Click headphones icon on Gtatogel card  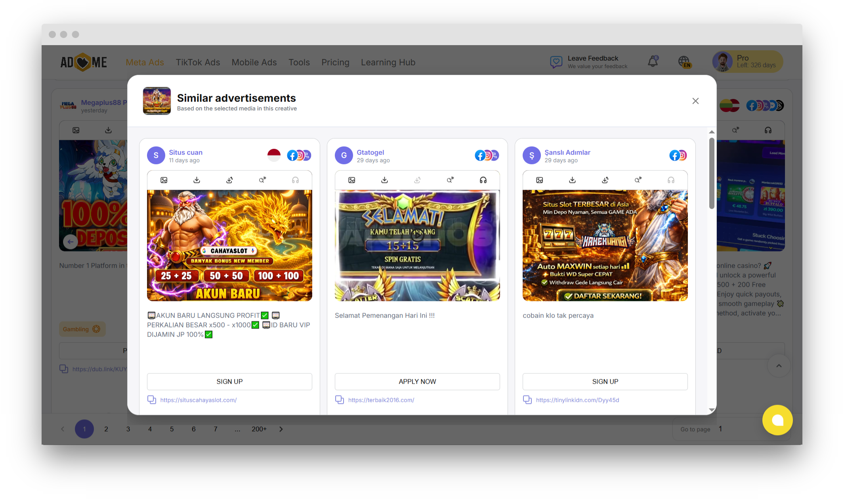483,180
